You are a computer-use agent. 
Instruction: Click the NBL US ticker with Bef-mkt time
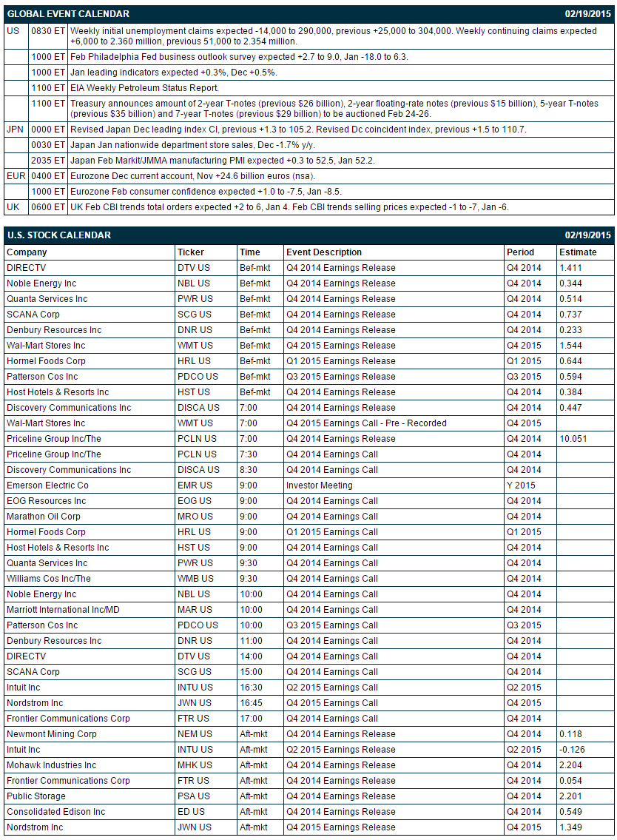click(x=193, y=283)
